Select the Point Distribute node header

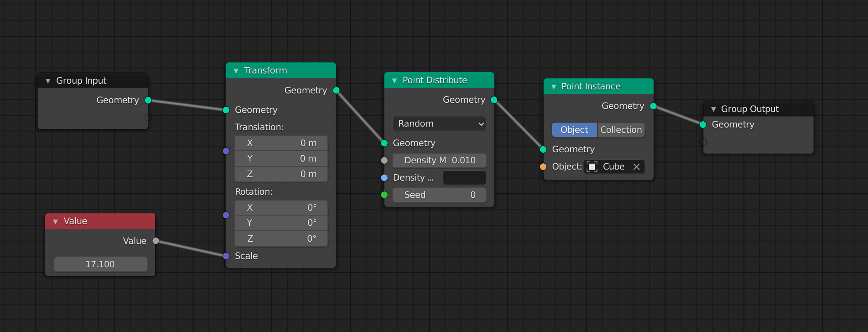[x=439, y=80]
